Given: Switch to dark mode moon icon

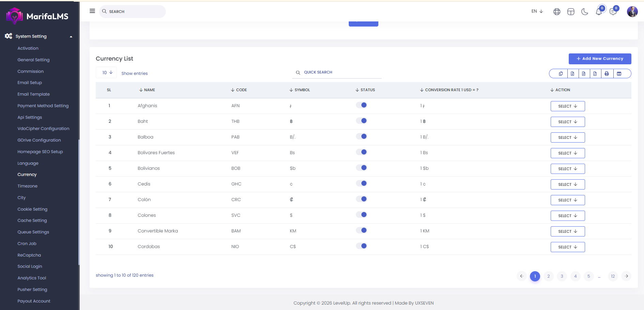Looking at the screenshot, I should pyautogui.click(x=585, y=12).
